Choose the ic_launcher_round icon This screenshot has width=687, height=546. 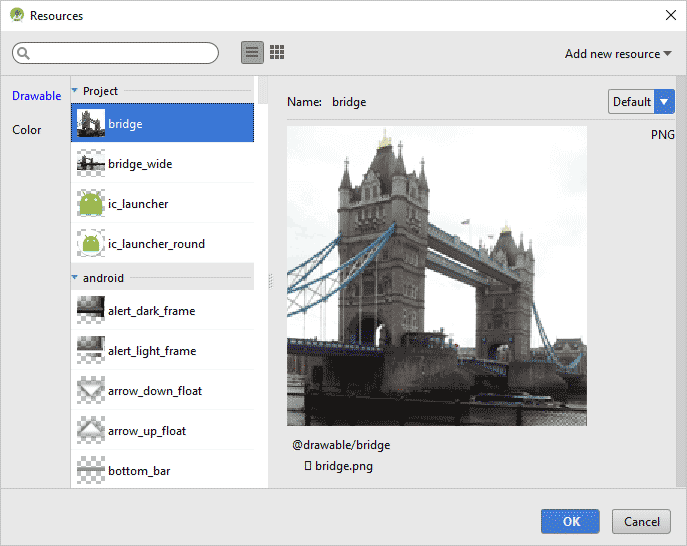tap(91, 244)
